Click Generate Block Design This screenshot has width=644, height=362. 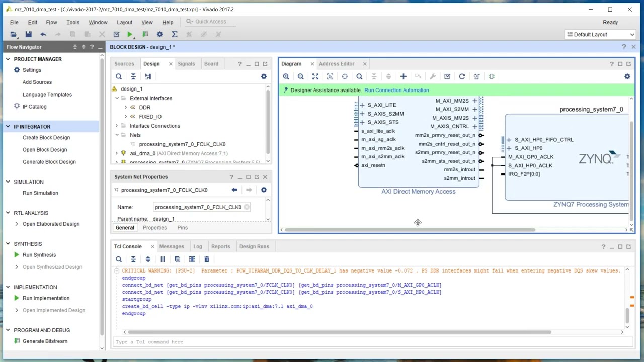pos(49,162)
